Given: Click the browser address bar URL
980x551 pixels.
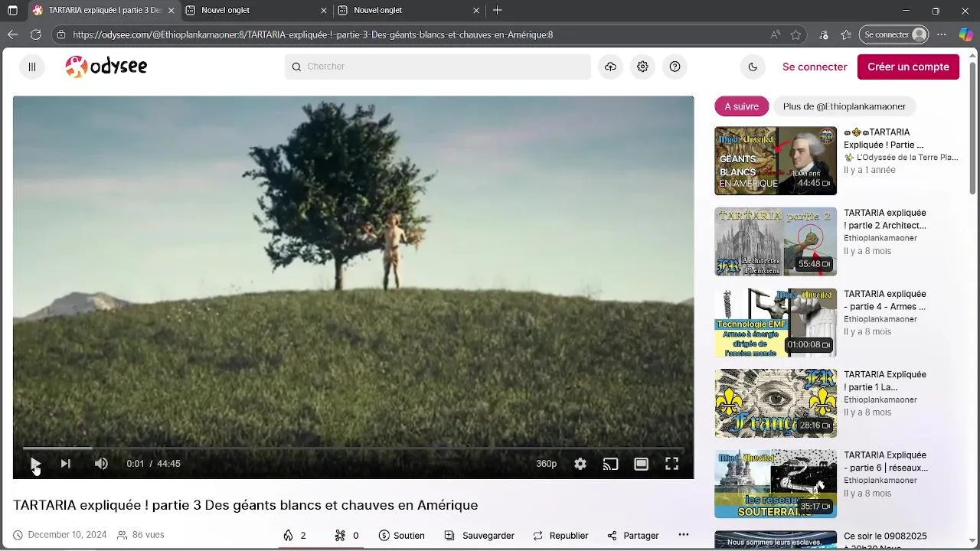Looking at the screenshot, I should click(x=312, y=34).
